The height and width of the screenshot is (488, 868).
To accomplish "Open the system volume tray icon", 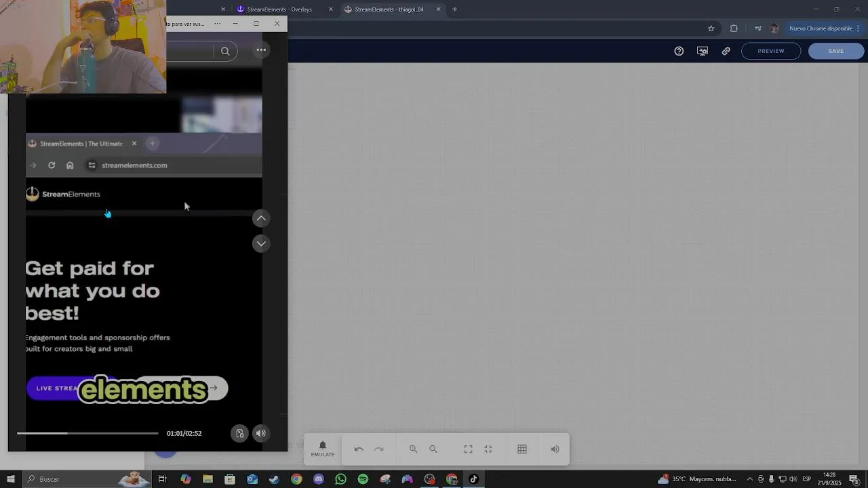I will (793, 479).
